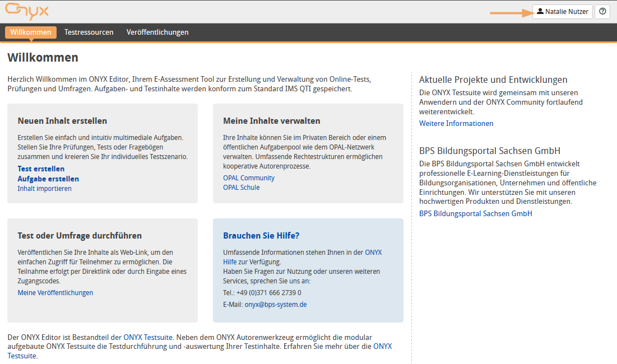Open the Natalie Nutzer user menu
This screenshot has height=364, width=617.
pos(562,12)
